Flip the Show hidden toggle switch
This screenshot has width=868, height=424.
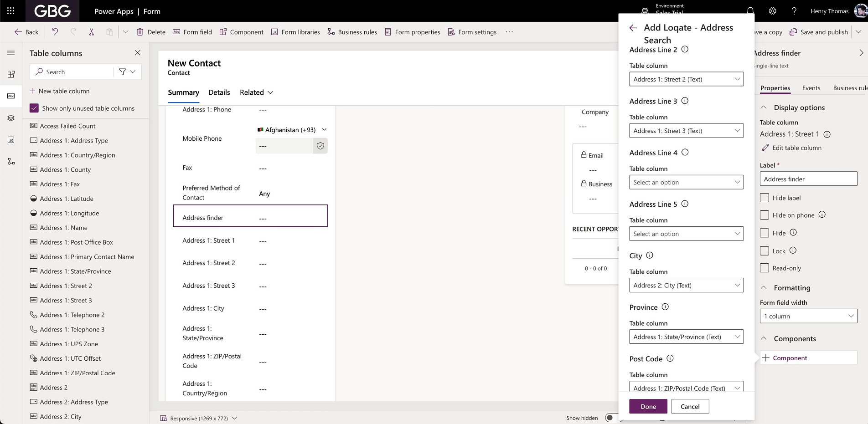click(x=614, y=417)
